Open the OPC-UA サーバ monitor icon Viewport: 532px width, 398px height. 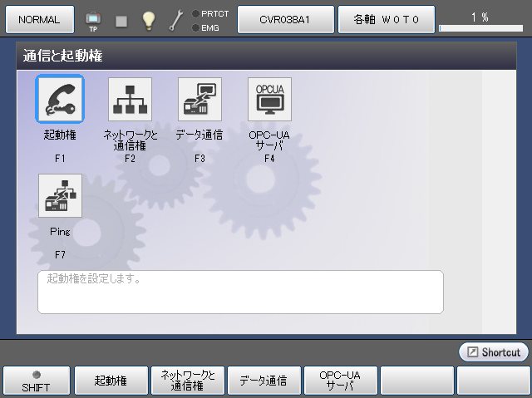click(269, 100)
